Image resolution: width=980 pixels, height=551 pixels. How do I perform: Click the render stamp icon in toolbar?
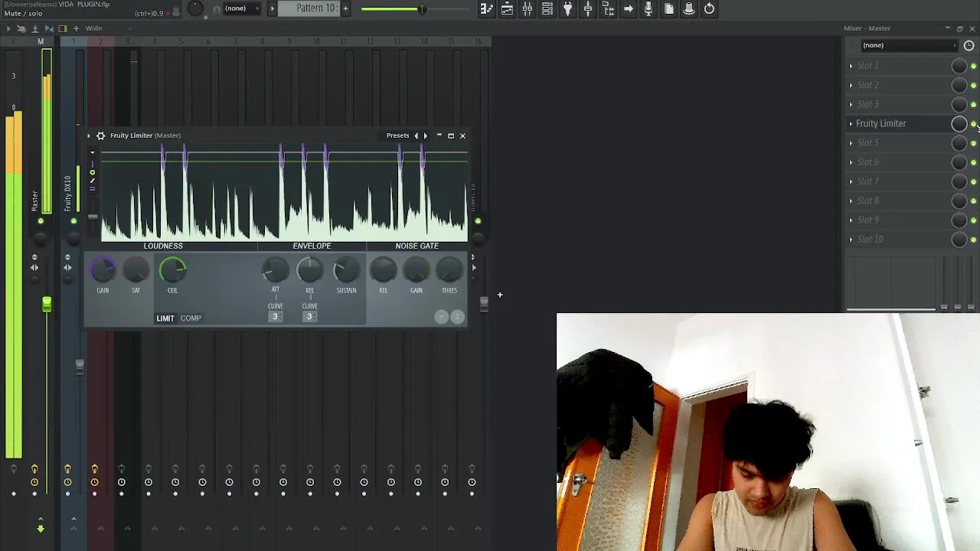[689, 9]
